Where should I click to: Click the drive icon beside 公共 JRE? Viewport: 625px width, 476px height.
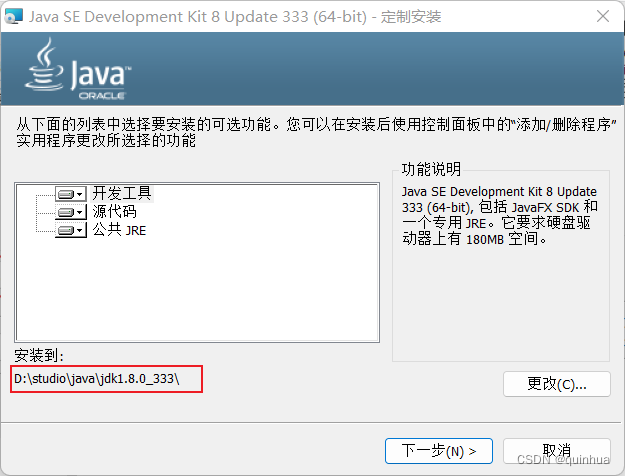(x=65, y=230)
